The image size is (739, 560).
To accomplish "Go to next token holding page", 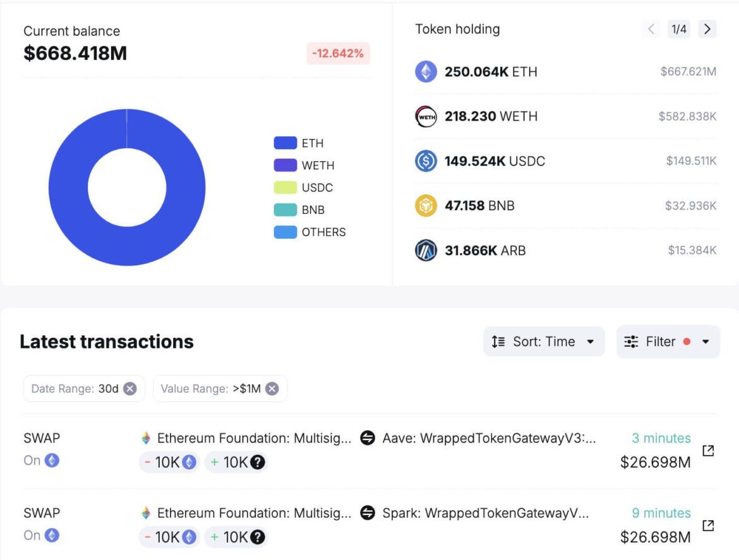I will coord(707,29).
